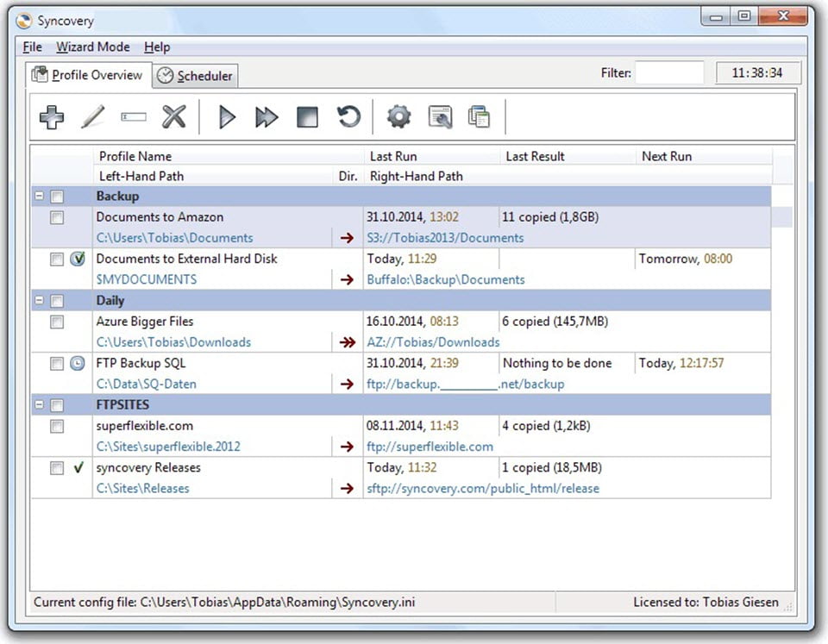The image size is (828, 644).
Task: Select the FTP Backup SQL checkbox
Action: tap(57, 364)
